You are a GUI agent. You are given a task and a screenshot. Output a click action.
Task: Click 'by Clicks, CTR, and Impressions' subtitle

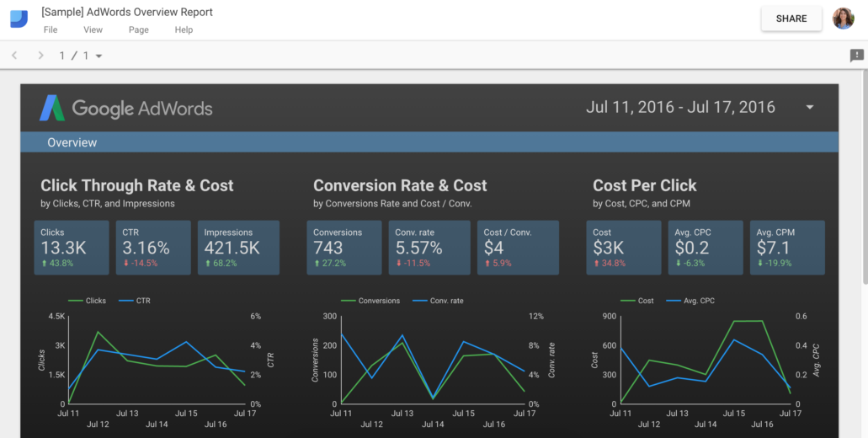(x=108, y=204)
